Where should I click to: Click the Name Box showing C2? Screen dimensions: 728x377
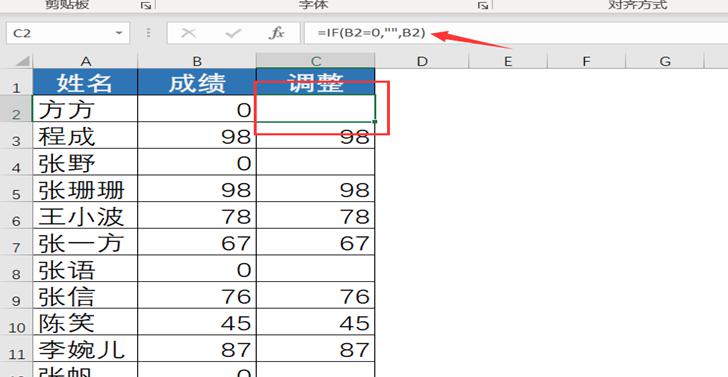(68, 33)
